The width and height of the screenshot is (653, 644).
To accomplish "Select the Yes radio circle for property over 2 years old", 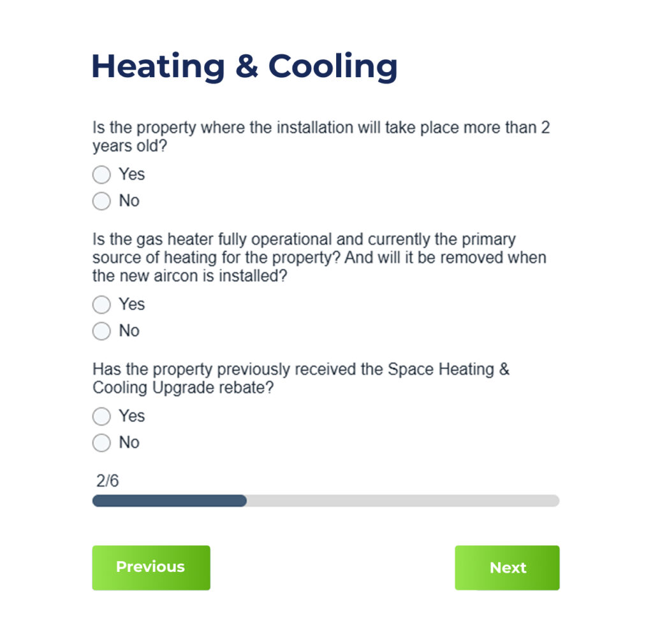I will pyautogui.click(x=101, y=175).
